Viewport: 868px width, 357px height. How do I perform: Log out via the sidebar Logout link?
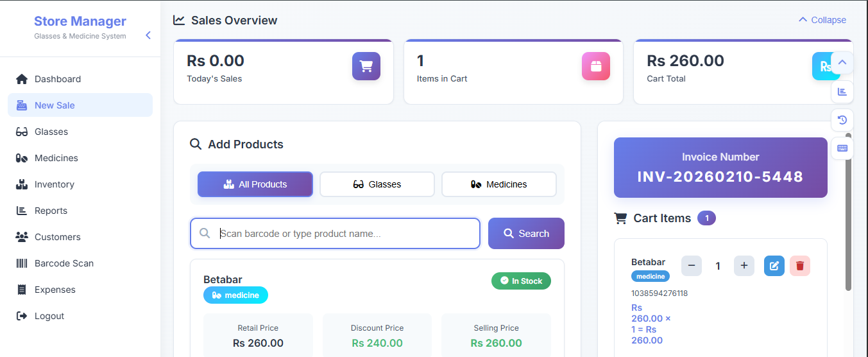tap(49, 316)
